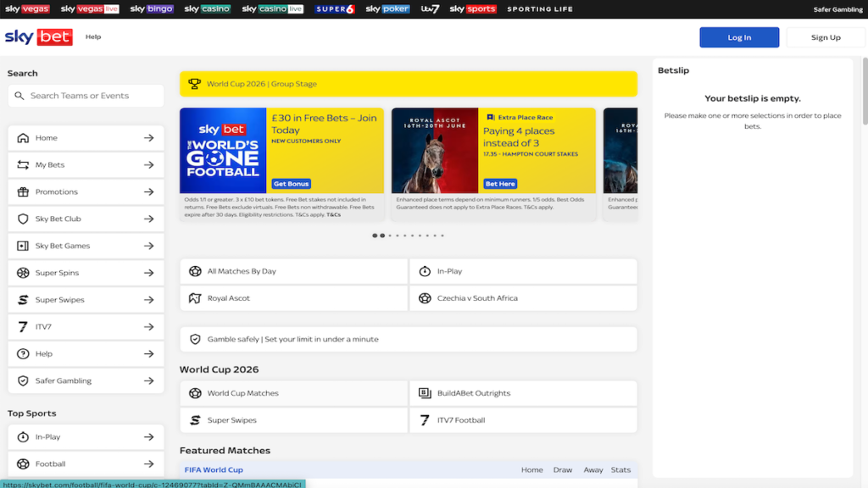Screen dimensions: 868x488
Task: Click the arrow on Top Sports Football row
Action: tap(149, 464)
